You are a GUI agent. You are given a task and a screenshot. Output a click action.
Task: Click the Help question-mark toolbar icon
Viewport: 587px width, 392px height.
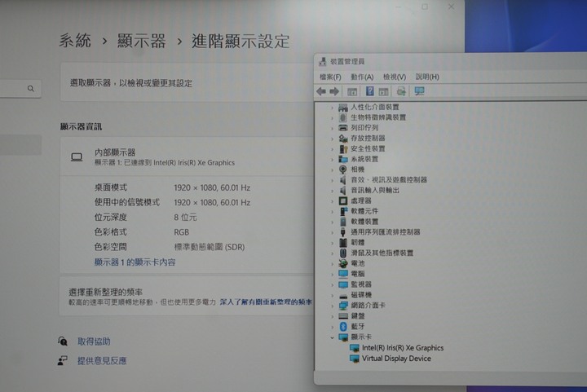pos(369,91)
